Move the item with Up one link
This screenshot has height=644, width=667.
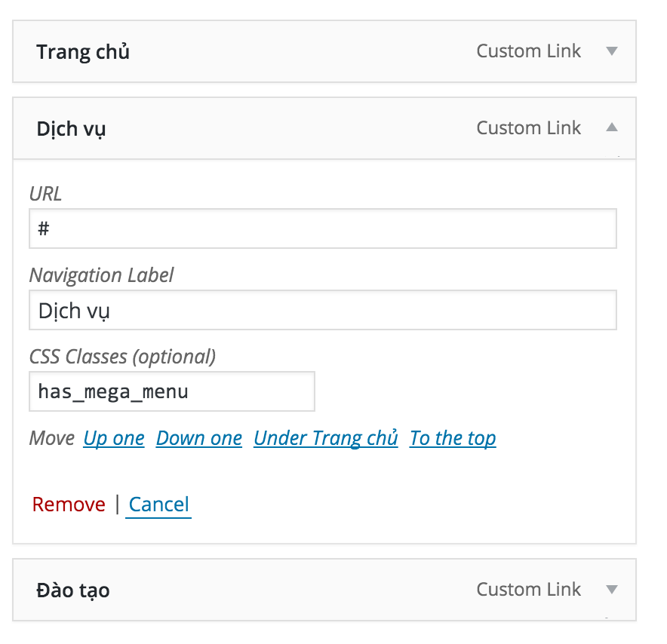[114, 438]
